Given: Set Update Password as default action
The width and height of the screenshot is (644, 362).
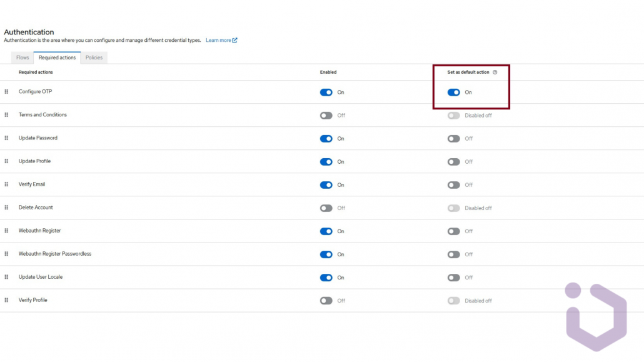Looking at the screenshot, I should [453, 139].
